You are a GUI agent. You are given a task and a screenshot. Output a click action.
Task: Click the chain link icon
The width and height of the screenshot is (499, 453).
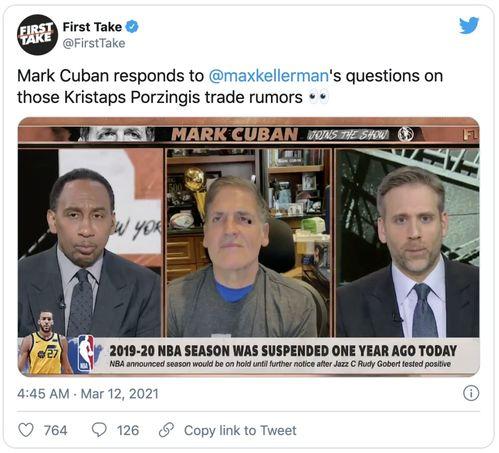166,430
